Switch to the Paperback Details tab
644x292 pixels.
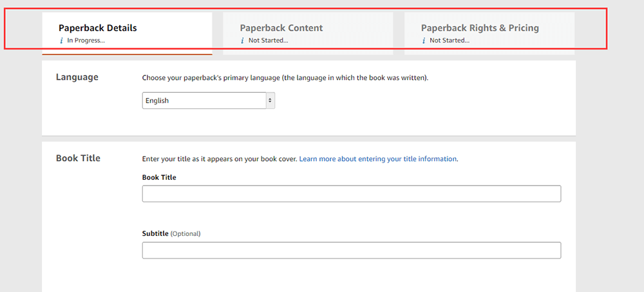click(98, 28)
